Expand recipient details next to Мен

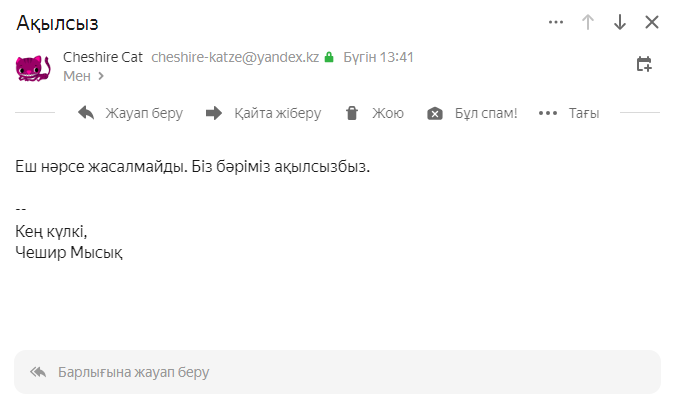pos(101,75)
